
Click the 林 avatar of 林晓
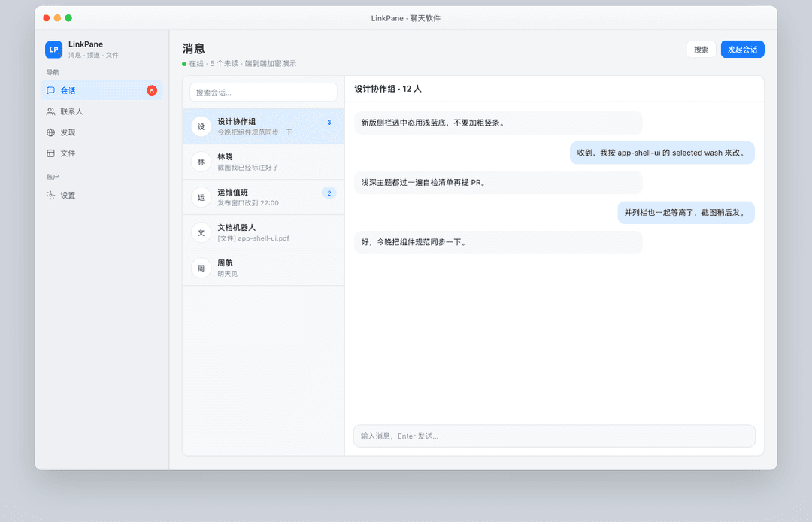(201, 162)
